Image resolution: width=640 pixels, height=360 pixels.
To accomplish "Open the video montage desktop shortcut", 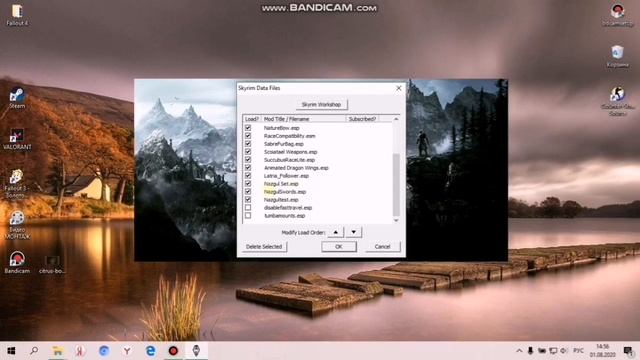I will tap(17, 224).
